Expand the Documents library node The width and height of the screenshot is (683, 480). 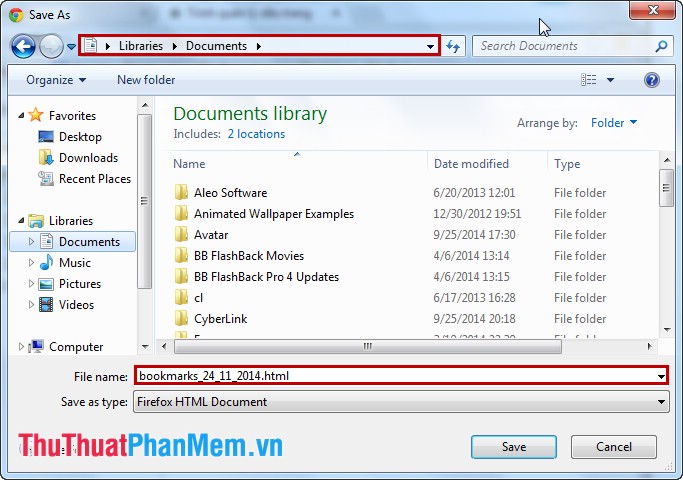(x=31, y=241)
